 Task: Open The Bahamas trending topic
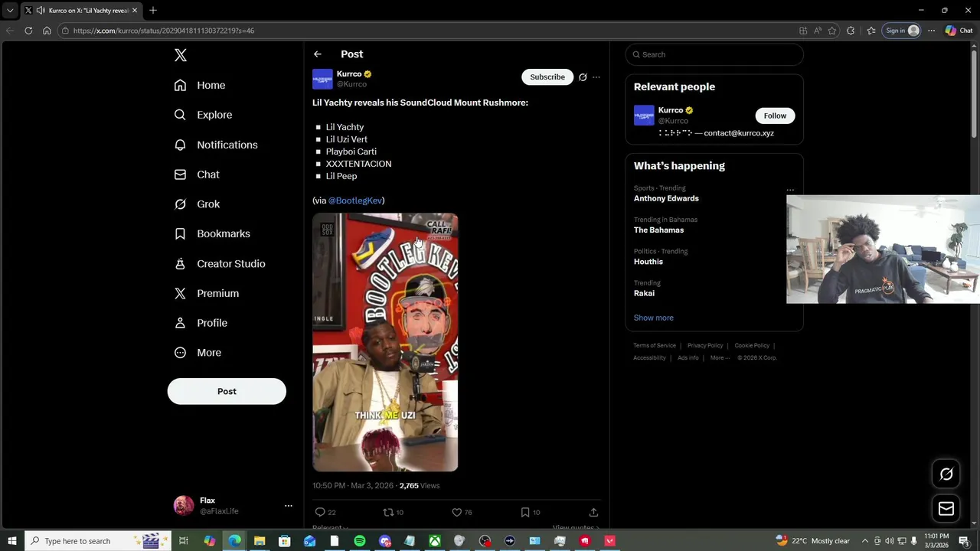coord(658,230)
